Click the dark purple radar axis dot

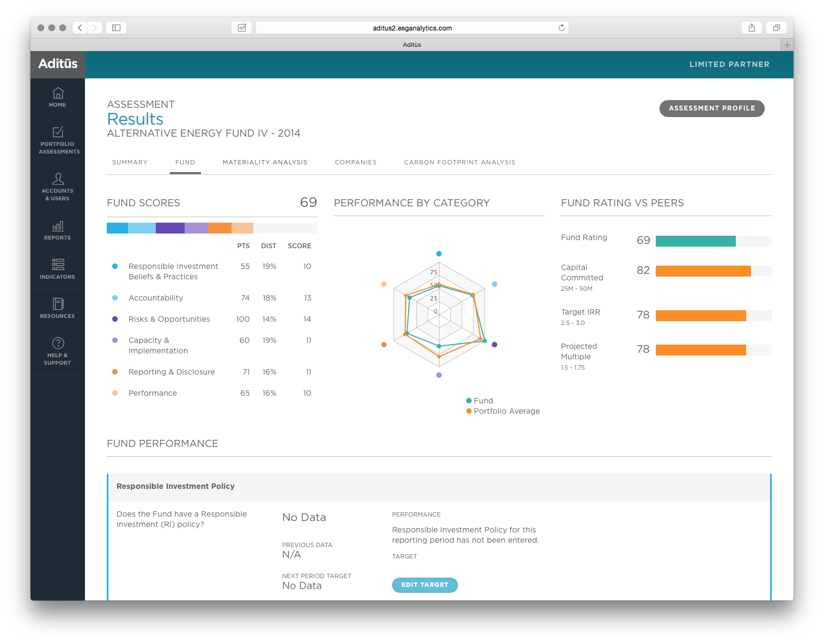495,345
